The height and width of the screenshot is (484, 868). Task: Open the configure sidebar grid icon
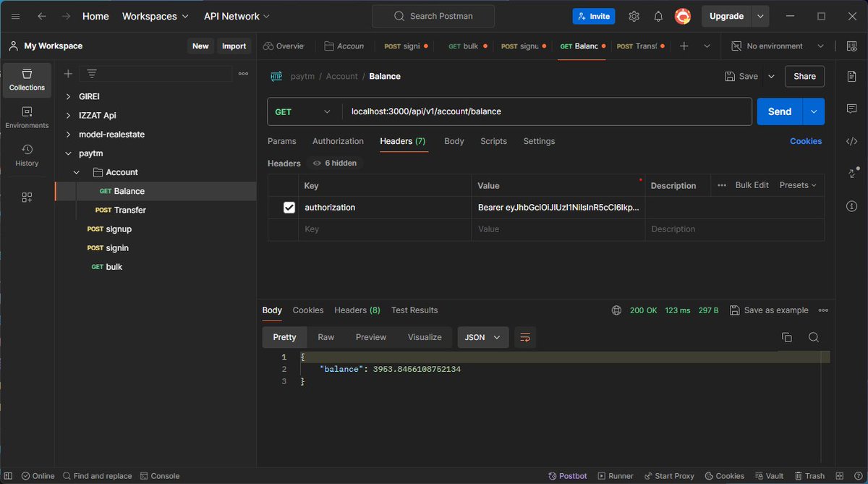coord(27,198)
